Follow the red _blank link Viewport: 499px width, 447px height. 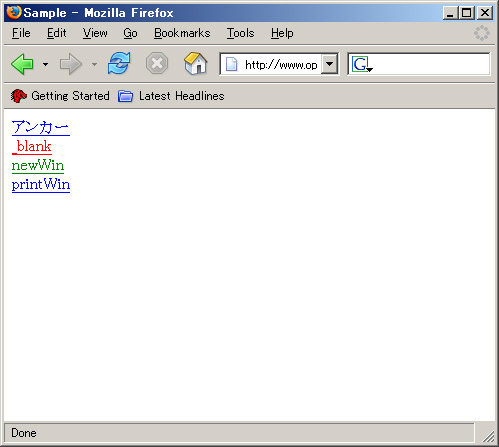(32, 146)
